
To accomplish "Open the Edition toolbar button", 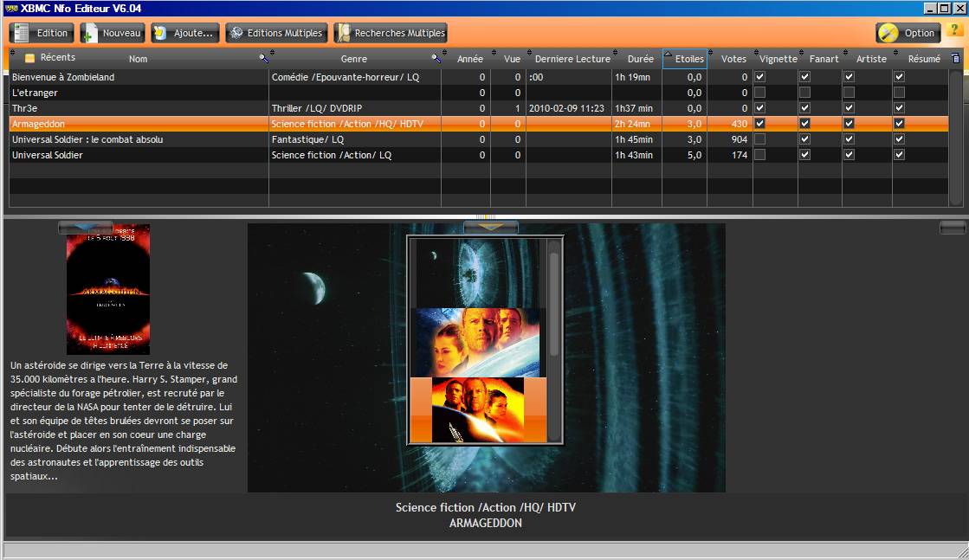I will click(42, 33).
